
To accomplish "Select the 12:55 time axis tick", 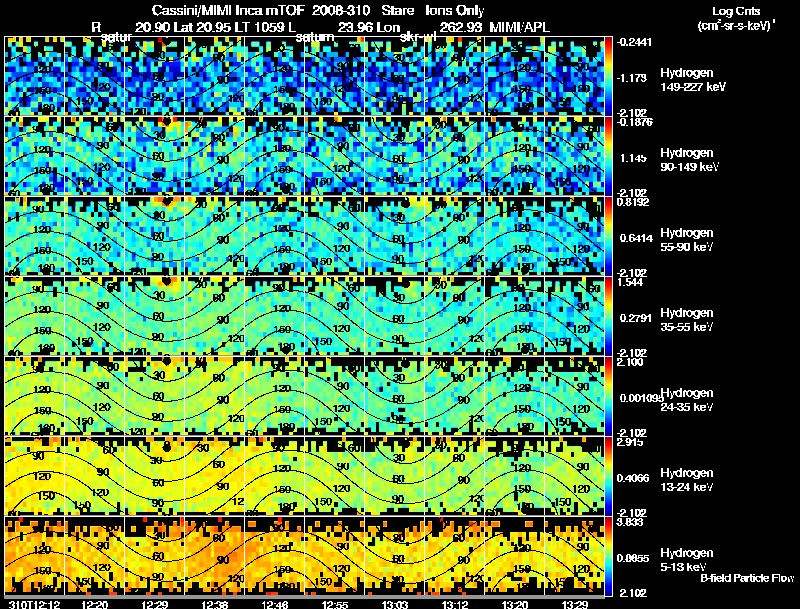I will click(335, 604).
